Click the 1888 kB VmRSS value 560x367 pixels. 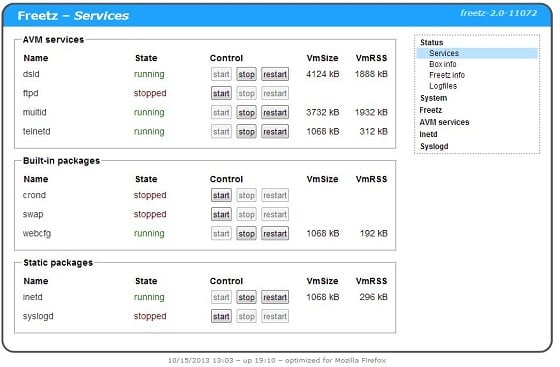(371, 74)
